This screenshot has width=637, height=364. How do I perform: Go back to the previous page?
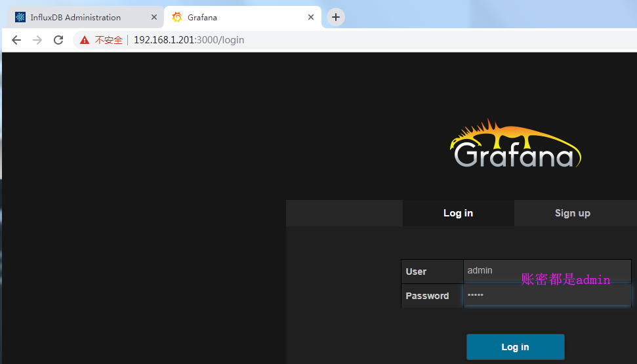coord(16,40)
